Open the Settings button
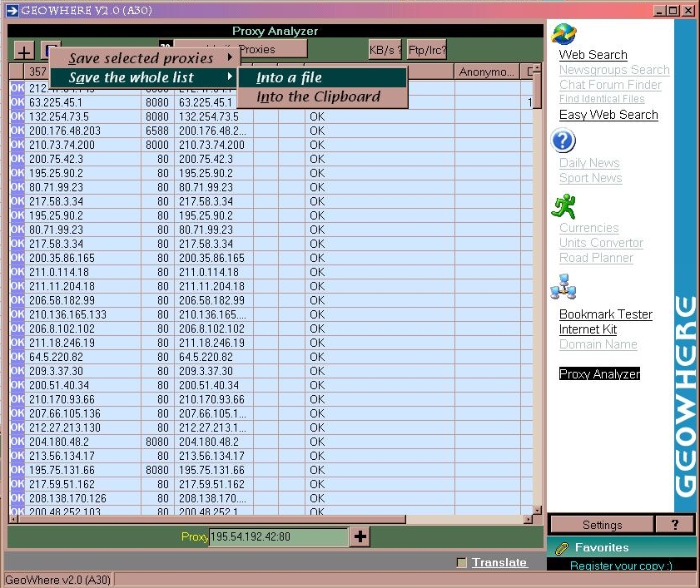This screenshot has width=700, height=588. (x=602, y=525)
